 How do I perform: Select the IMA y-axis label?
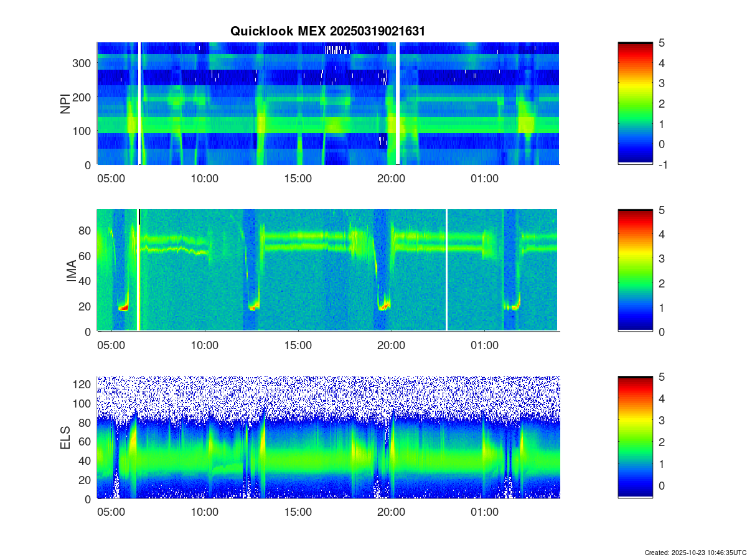click(71, 270)
